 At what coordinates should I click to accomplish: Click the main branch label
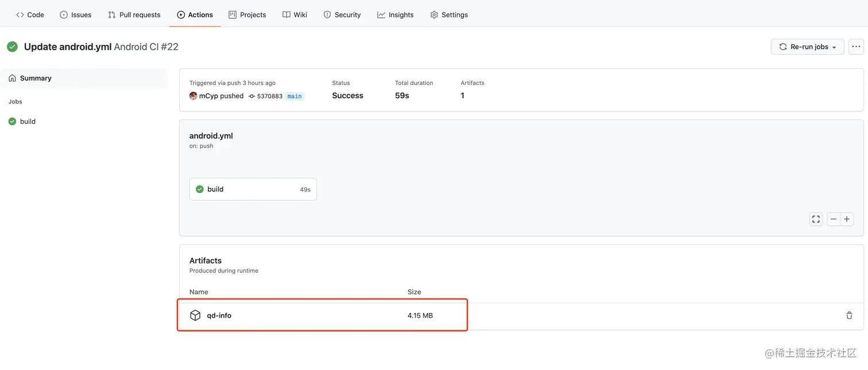click(294, 96)
